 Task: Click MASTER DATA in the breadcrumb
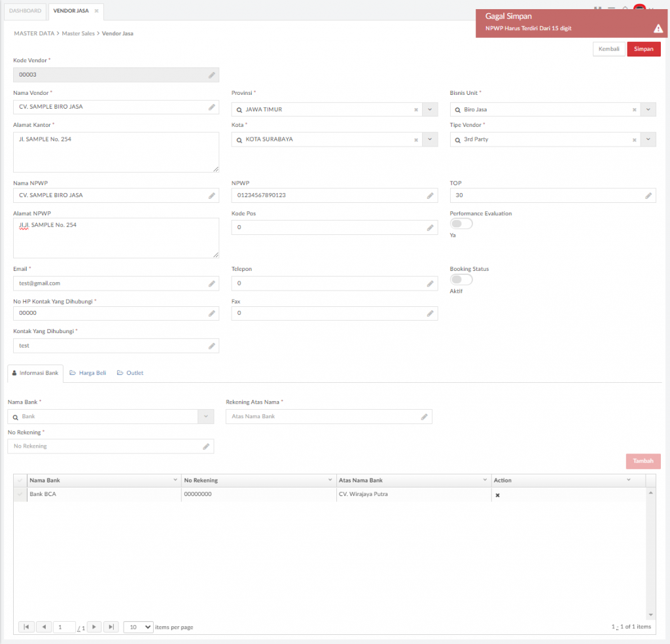tap(34, 33)
